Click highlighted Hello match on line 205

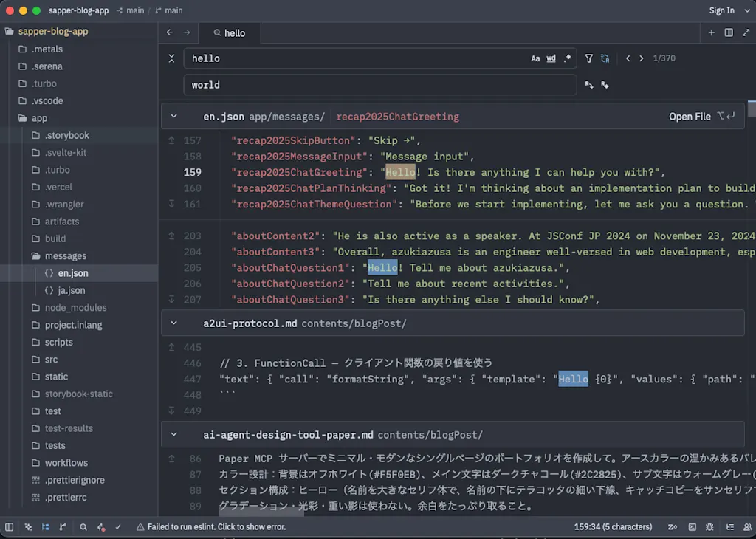click(x=382, y=267)
